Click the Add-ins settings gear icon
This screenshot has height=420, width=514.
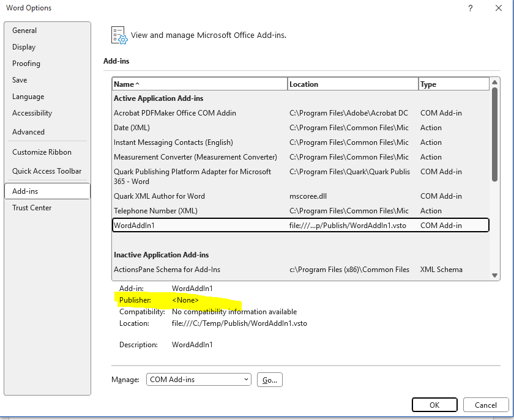click(x=119, y=35)
